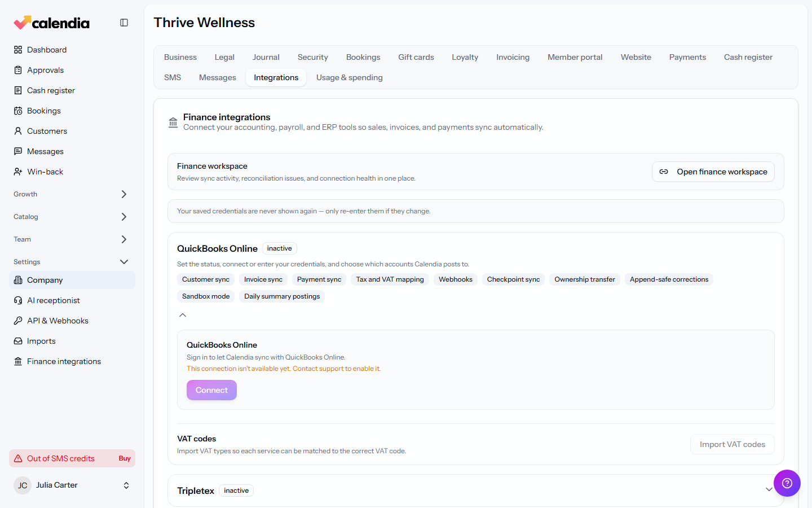This screenshot has height=508, width=812.
Task: Click the help question-mark button
Action: coord(787,483)
